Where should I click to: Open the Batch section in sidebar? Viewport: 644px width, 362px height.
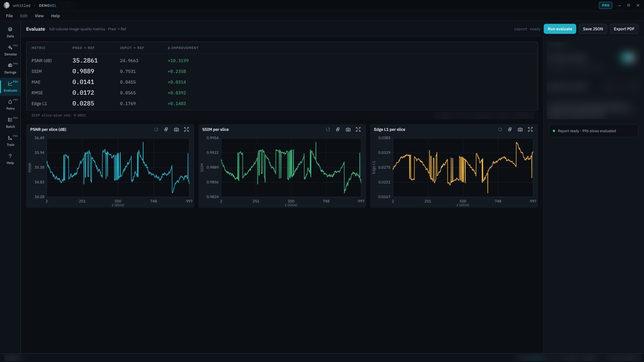click(x=10, y=123)
